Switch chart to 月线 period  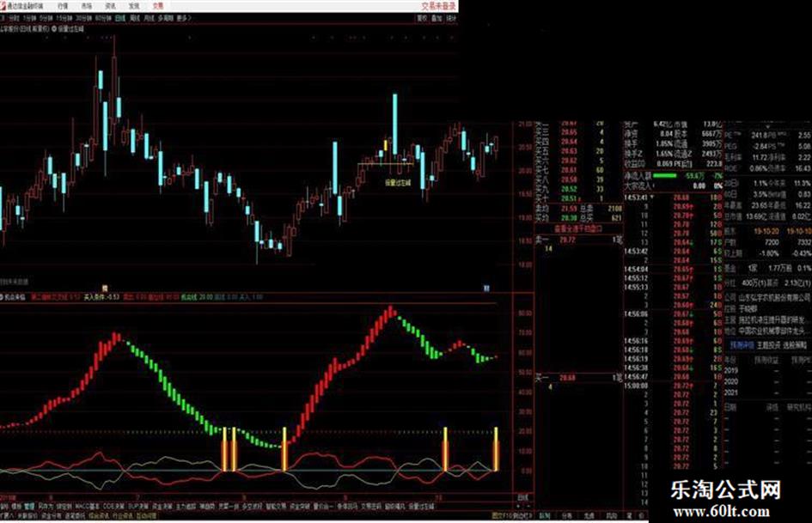(150, 18)
